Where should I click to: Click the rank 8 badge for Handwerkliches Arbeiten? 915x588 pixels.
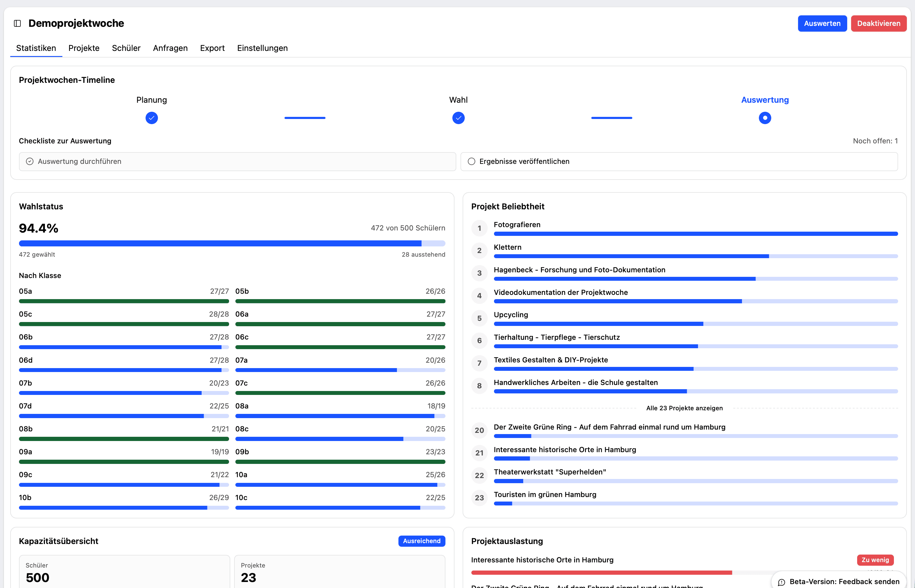click(480, 386)
